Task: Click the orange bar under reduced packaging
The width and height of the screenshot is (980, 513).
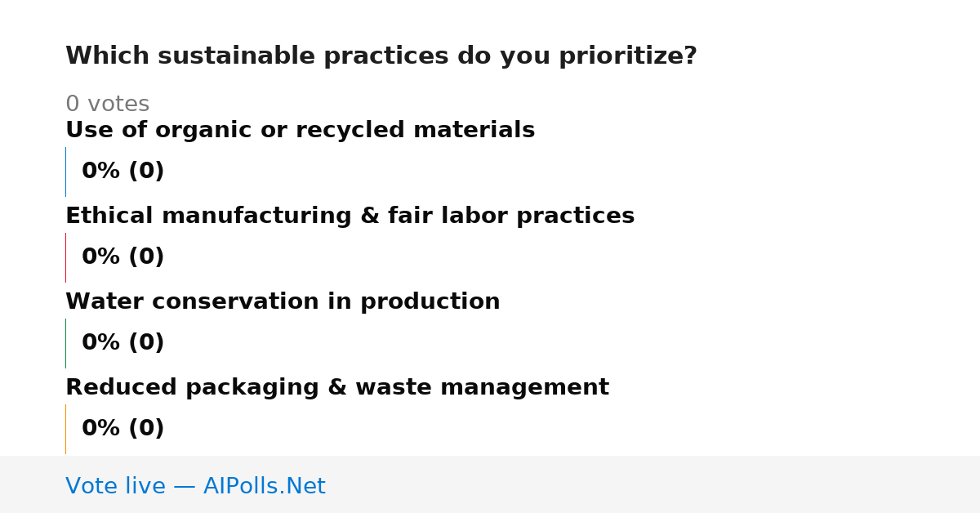Action: coord(65,429)
